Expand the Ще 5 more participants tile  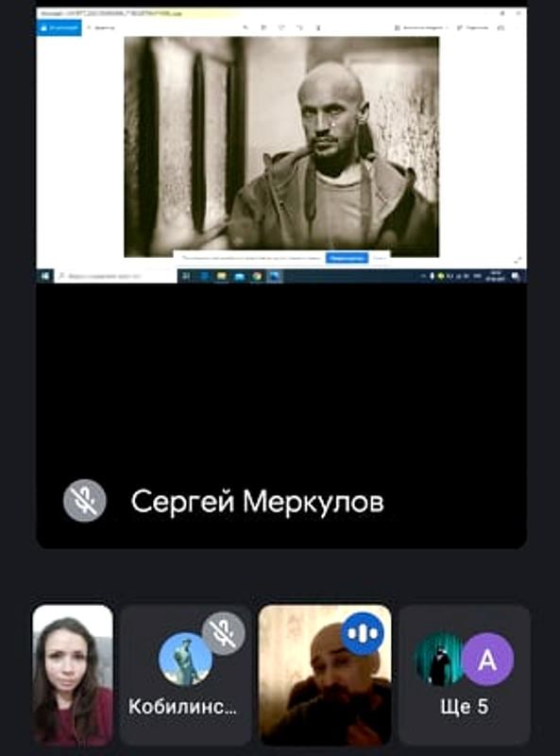[464, 675]
